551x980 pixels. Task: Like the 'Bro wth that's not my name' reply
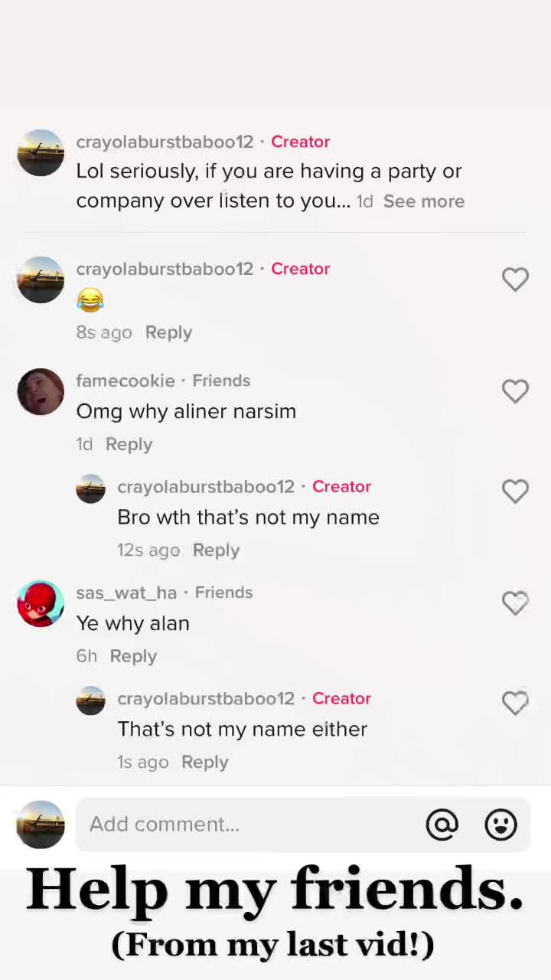515,491
